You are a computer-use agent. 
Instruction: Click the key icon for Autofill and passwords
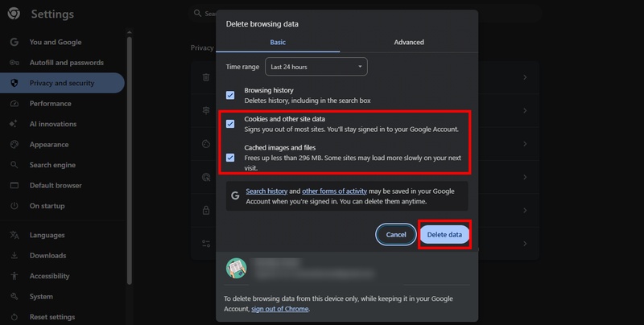[x=14, y=63]
